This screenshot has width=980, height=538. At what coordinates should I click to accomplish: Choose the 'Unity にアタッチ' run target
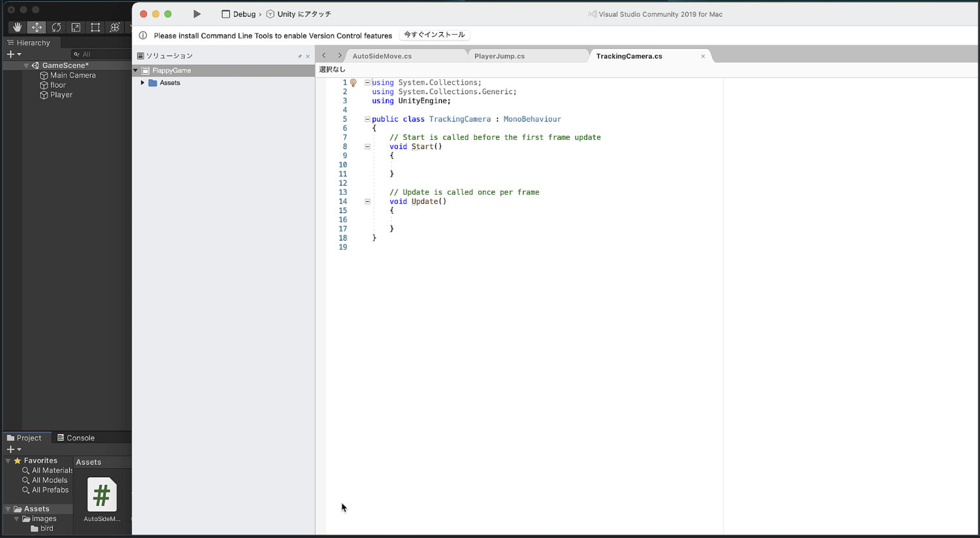[299, 14]
